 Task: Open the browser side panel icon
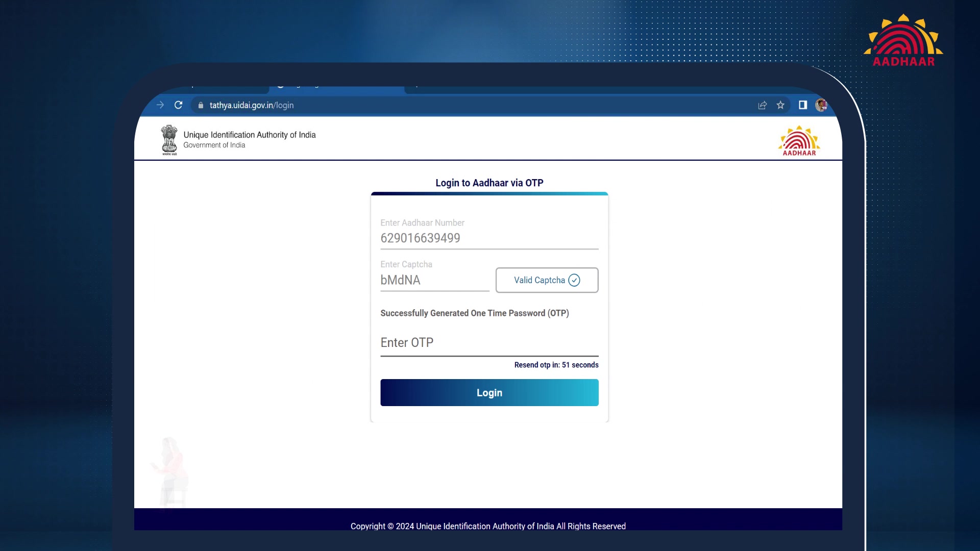tap(803, 105)
